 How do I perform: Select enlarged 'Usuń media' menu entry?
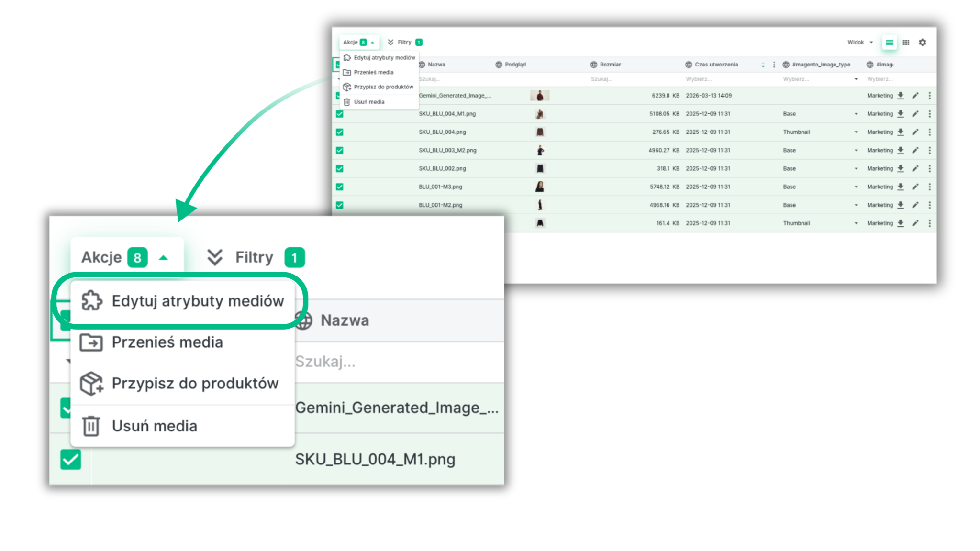pyautogui.click(x=154, y=426)
